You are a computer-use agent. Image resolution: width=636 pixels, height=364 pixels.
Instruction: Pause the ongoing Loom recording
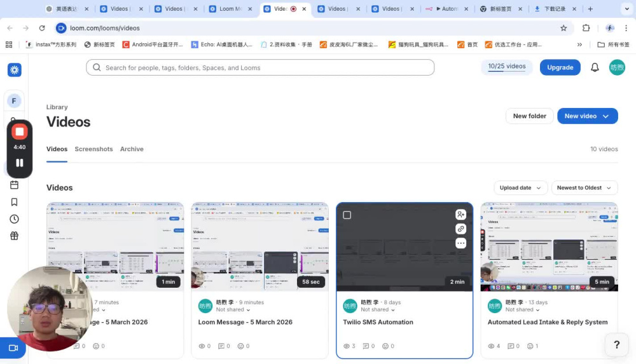pos(20,163)
